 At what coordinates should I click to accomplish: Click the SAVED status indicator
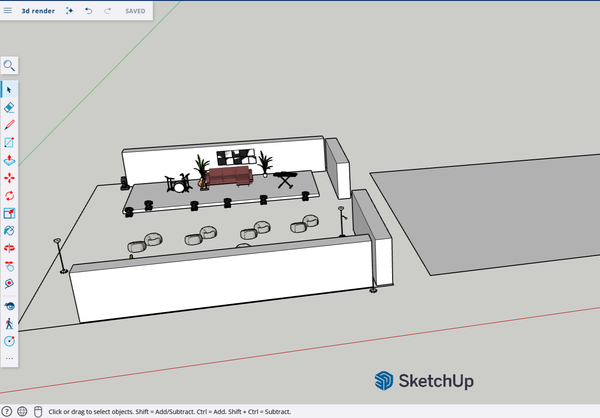pyautogui.click(x=134, y=10)
